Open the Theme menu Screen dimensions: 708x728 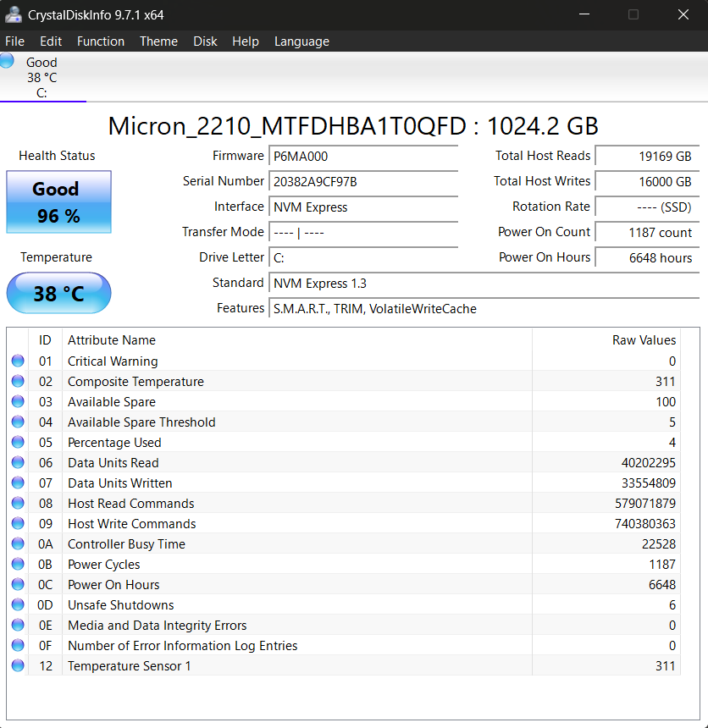pos(158,41)
